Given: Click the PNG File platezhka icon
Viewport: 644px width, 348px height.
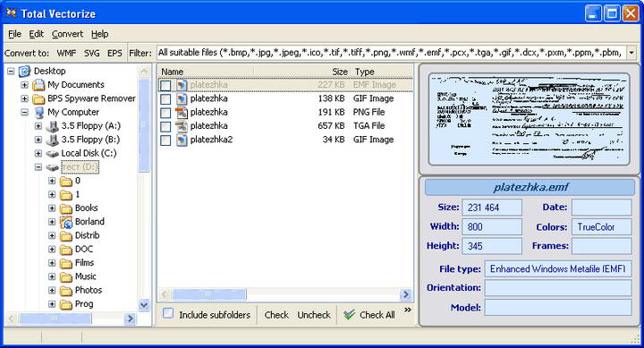Looking at the screenshot, I should [182, 113].
